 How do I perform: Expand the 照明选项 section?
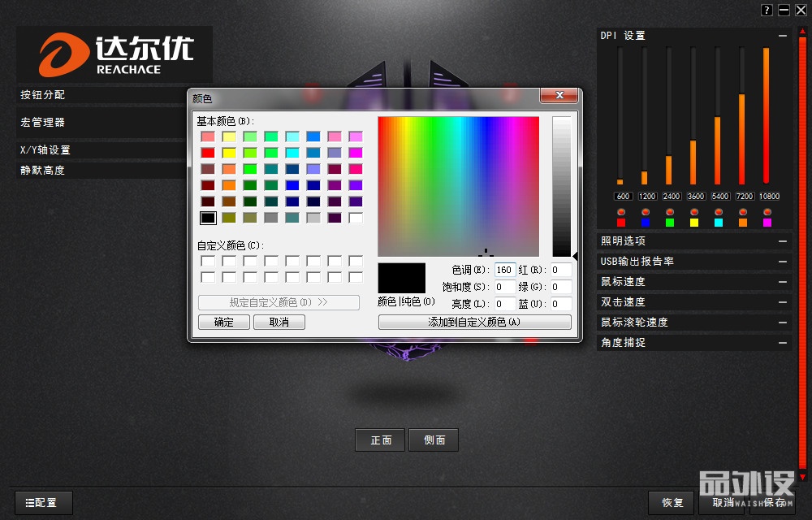tap(782, 241)
